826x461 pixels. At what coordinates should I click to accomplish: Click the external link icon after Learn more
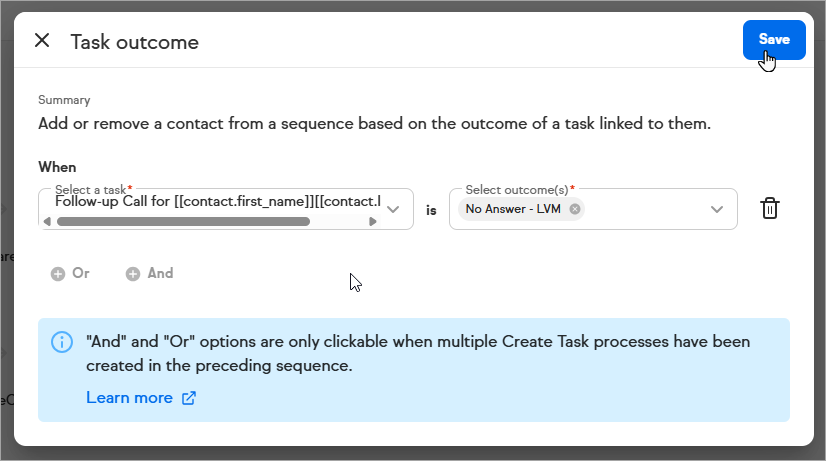click(189, 398)
